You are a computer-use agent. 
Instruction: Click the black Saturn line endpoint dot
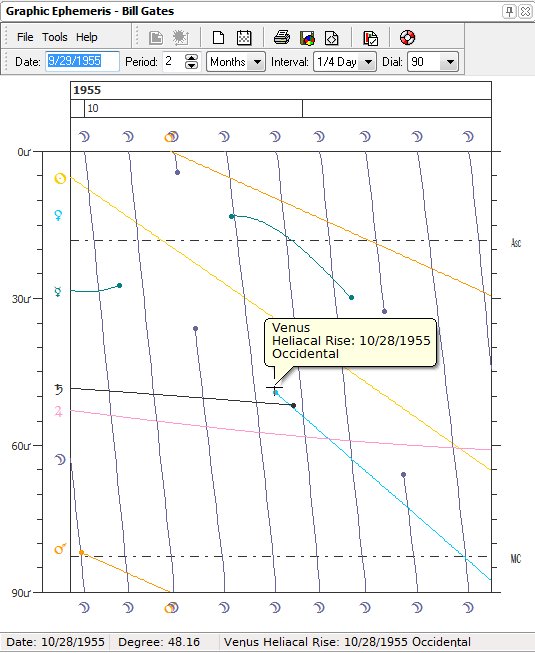coord(294,405)
